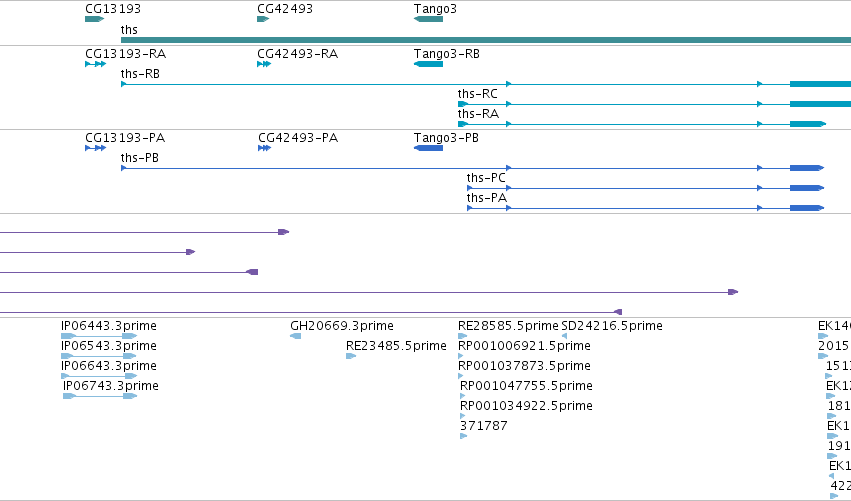
Task: Select the CG13193-PA protein label
Action: (125, 138)
